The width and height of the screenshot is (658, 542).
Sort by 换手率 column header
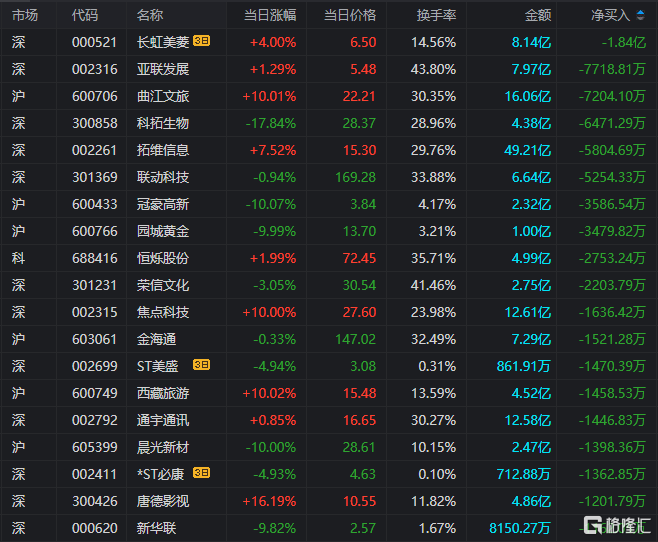(436, 16)
